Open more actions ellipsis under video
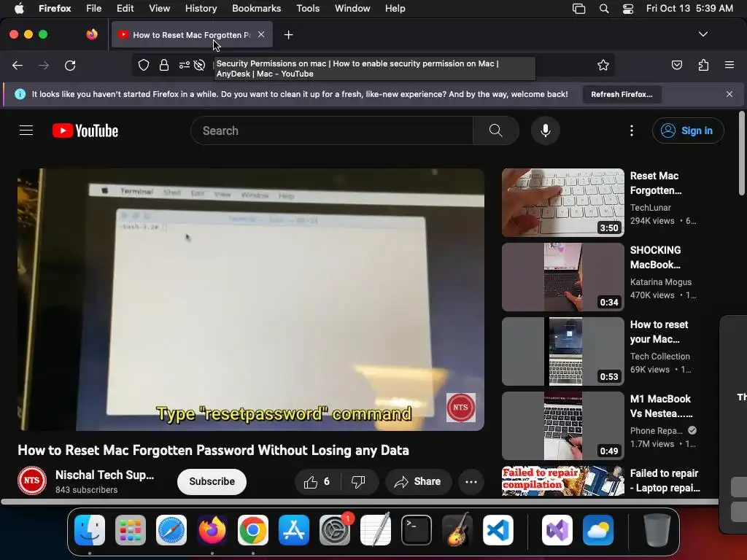This screenshot has height=560, width=747. (x=471, y=482)
